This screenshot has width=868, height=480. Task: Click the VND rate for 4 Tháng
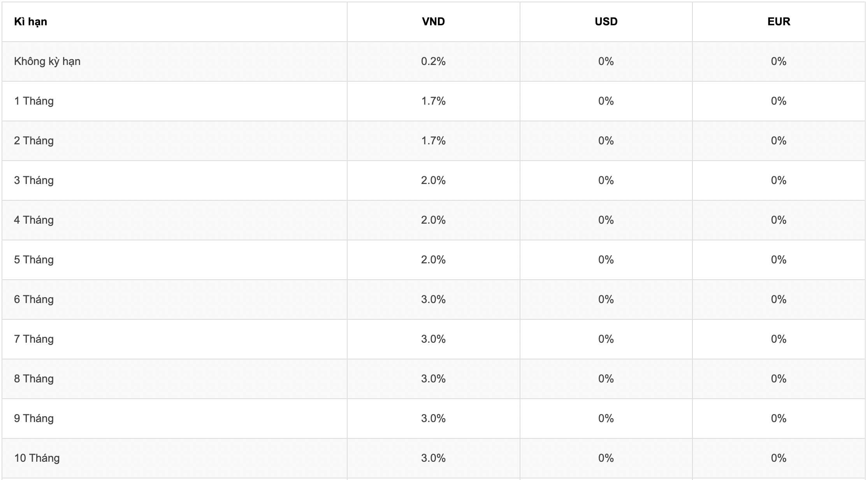pyautogui.click(x=433, y=220)
